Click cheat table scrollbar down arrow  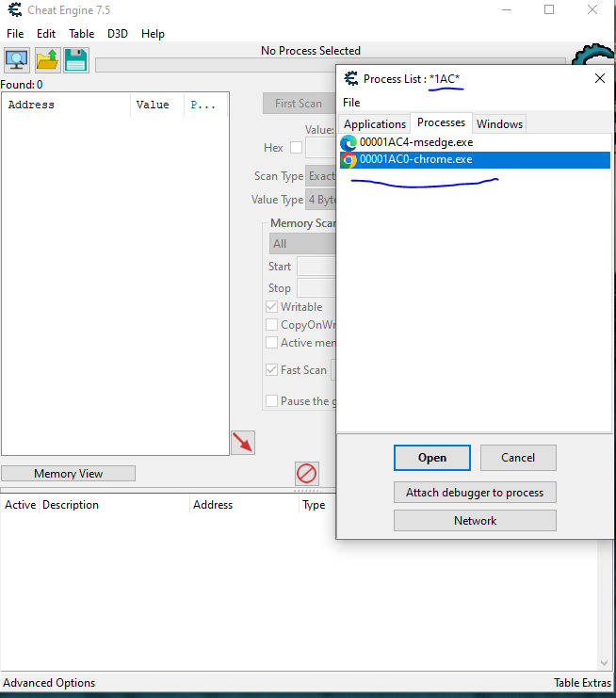coord(604,663)
